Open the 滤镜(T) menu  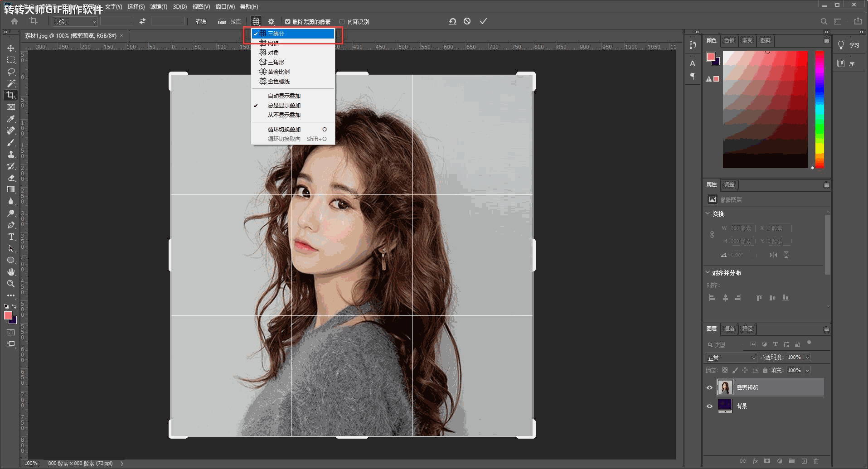[x=159, y=7]
